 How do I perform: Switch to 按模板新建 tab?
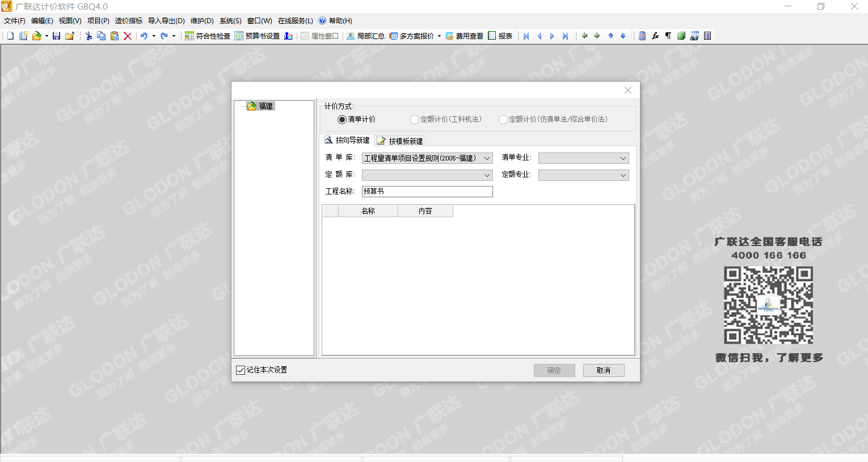click(400, 141)
